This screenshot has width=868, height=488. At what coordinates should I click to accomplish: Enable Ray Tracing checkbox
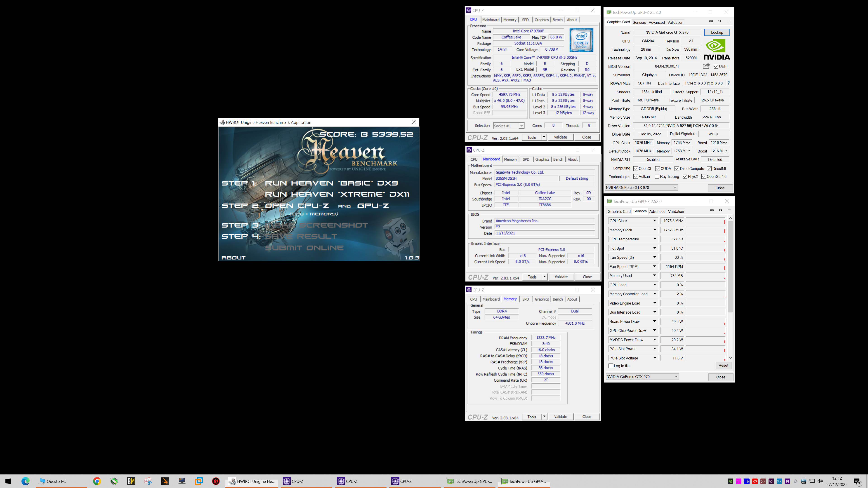[657, 176]
